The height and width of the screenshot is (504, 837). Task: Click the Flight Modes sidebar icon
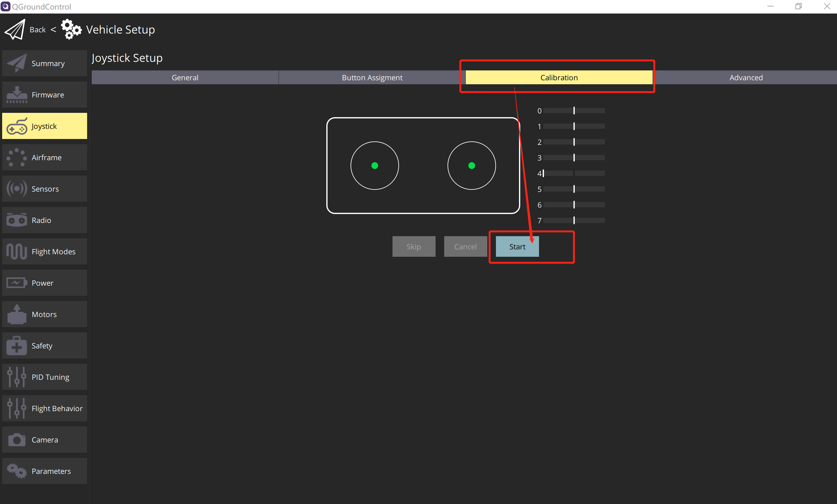click(x=16, y=251)
